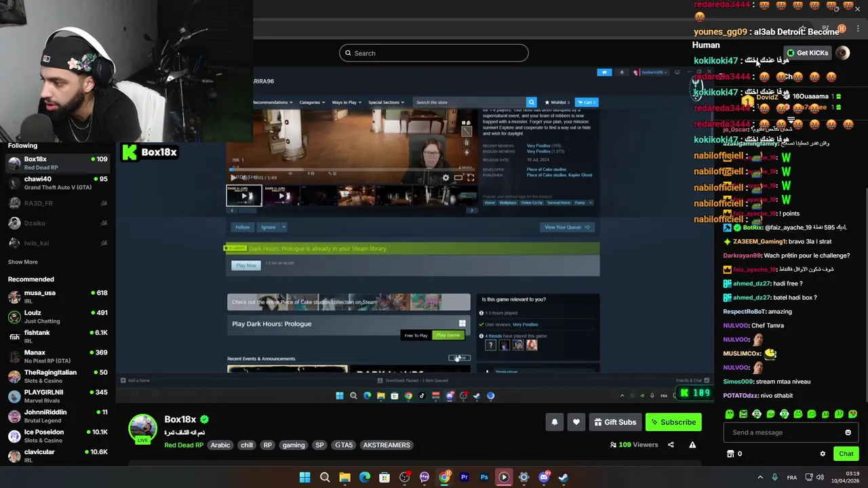Open Premiere Pro from taskbar
The width and height of the screenshot is (868, 488).
465,477
